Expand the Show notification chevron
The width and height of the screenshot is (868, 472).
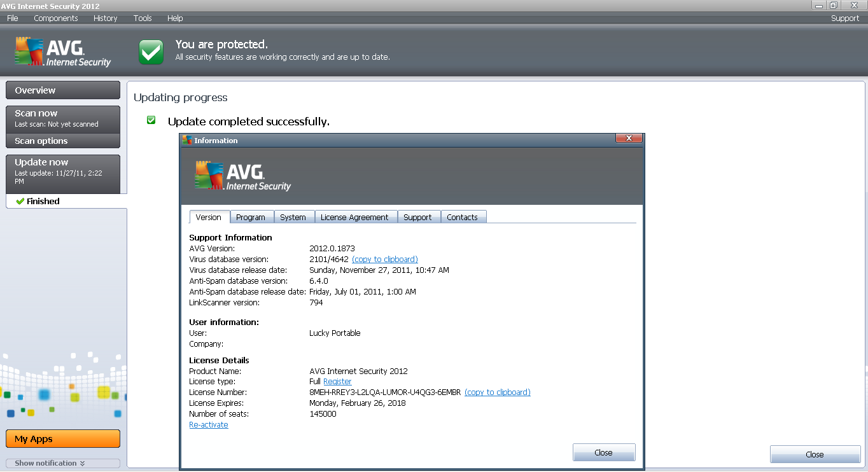pos(82,463)
